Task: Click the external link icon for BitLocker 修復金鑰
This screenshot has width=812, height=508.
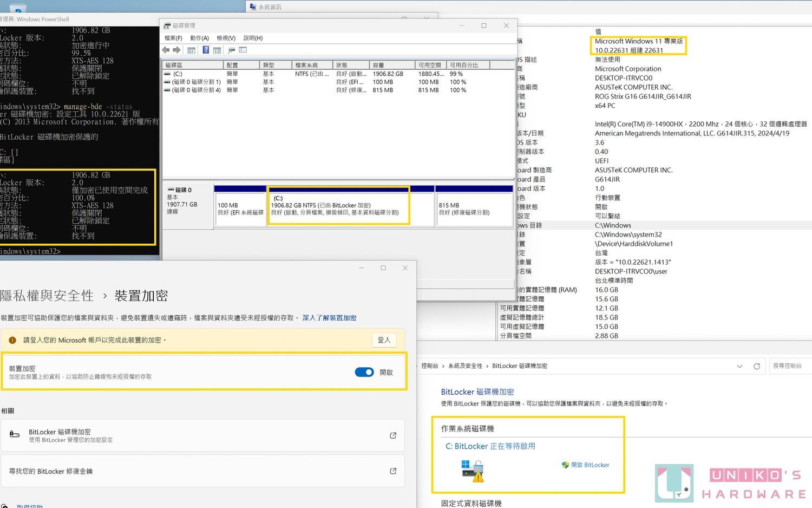Action: click(x=393, y=471)
